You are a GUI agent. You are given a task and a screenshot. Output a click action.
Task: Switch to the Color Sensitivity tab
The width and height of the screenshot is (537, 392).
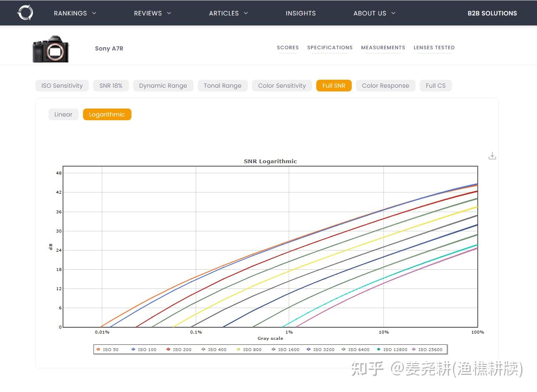point(282,86)
